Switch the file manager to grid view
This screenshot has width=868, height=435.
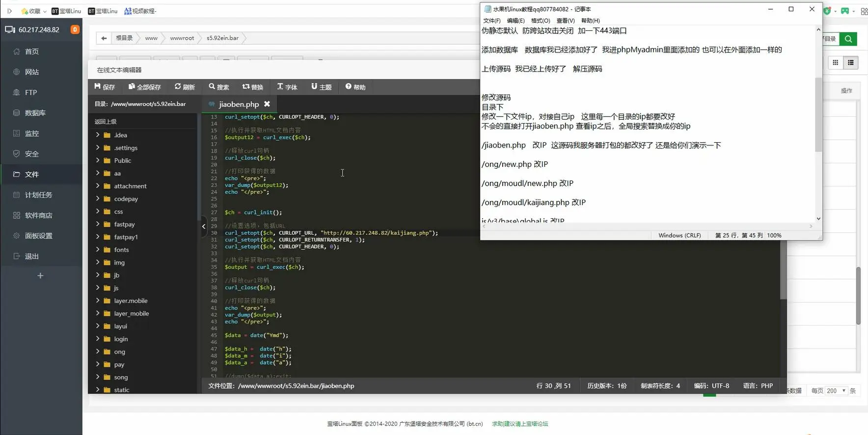click(x=835, y=62)
